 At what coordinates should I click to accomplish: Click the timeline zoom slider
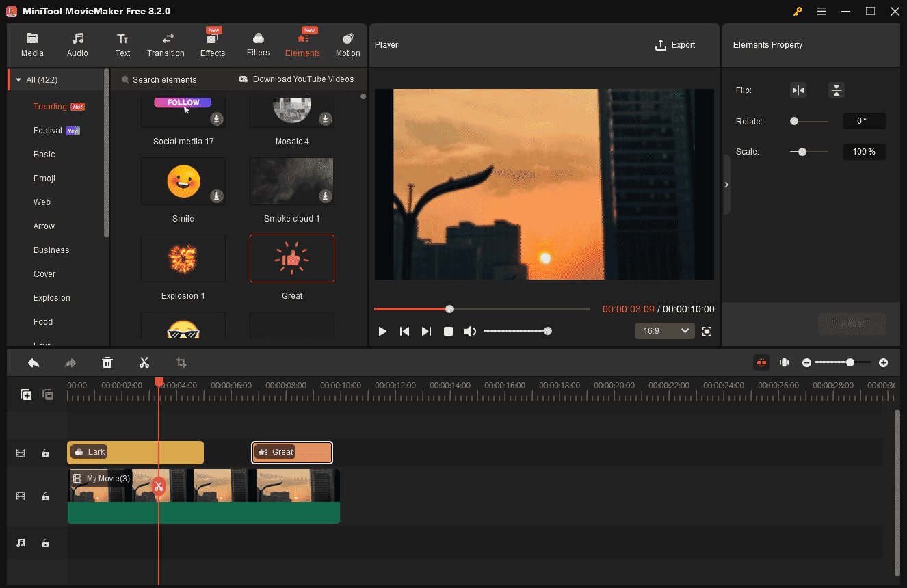[x=843, y=362]
